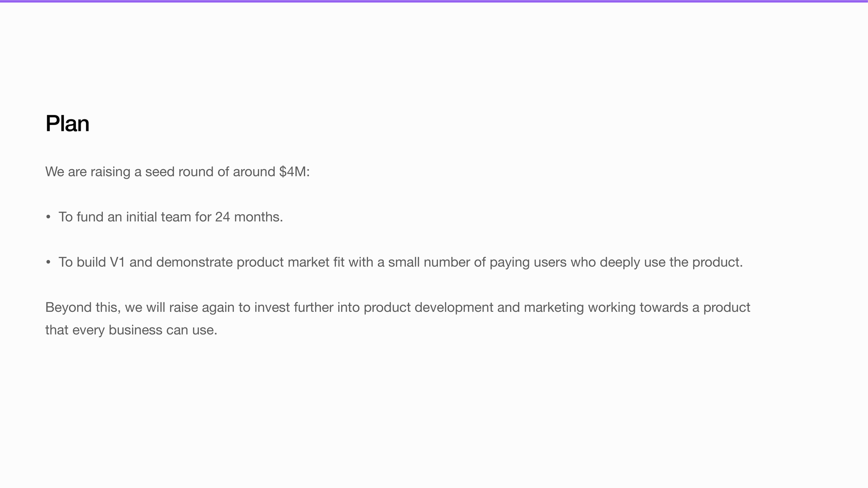Click the words "product market fit"
The width and height of the screenshot is (868, 488).
coord(290,262)
